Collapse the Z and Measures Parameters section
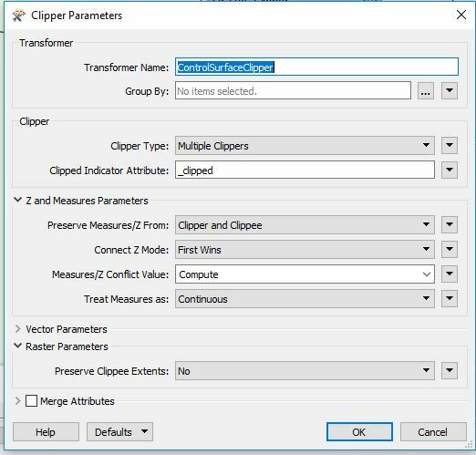Screen dimensions: 476x455 click(x=18, y=200)
